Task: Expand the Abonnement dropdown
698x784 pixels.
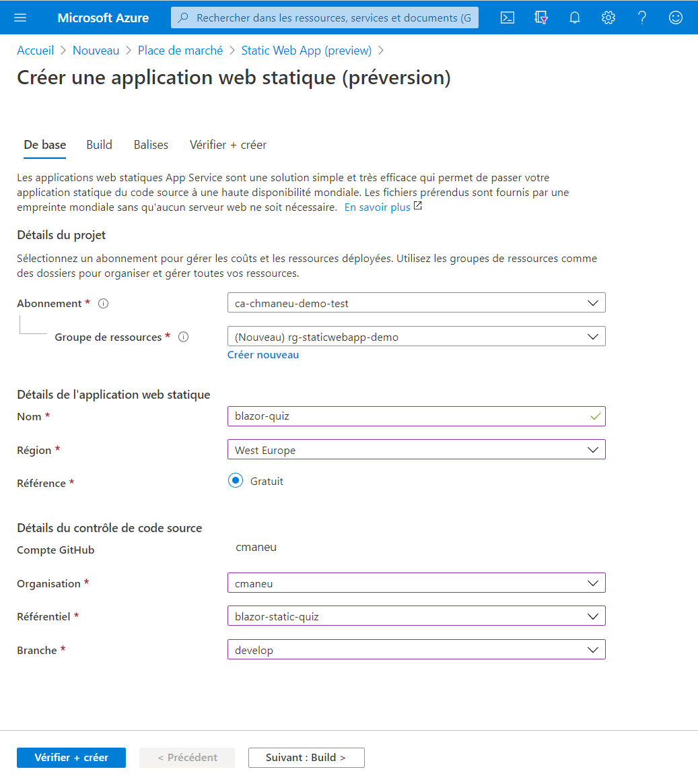Action: 416,303
